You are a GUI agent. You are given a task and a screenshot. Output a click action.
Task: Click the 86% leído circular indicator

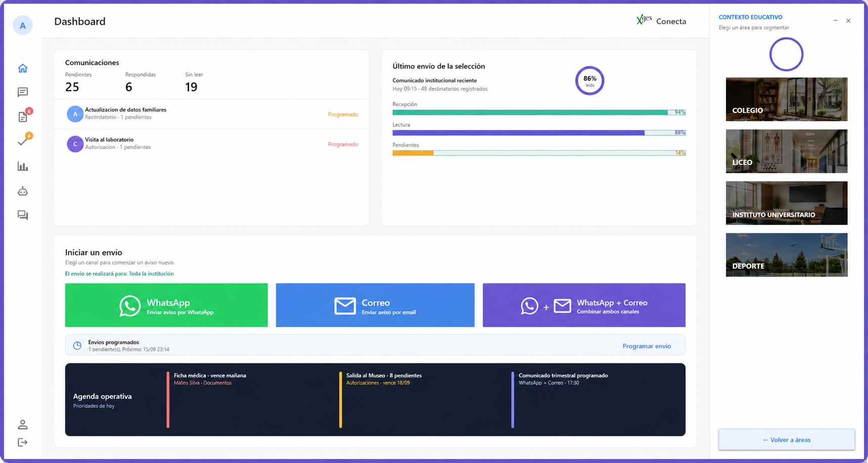pos(589,80)
